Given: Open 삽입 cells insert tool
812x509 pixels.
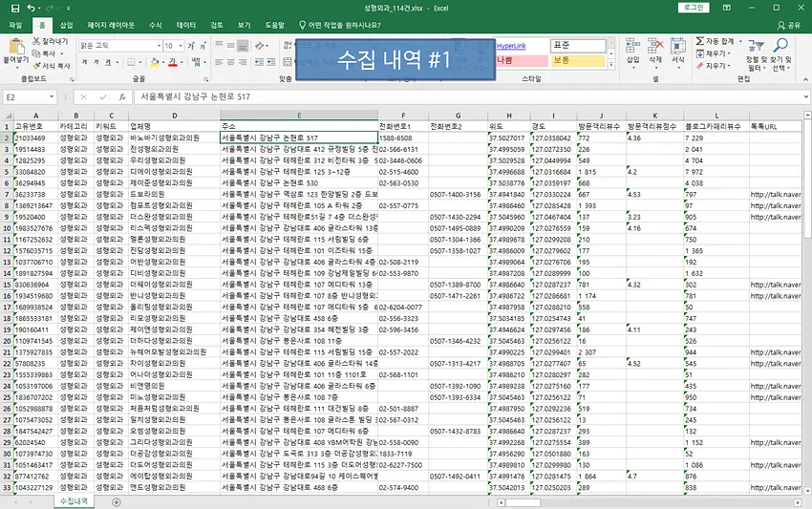Looking at the screenshot, I should [x=632, y=53].
